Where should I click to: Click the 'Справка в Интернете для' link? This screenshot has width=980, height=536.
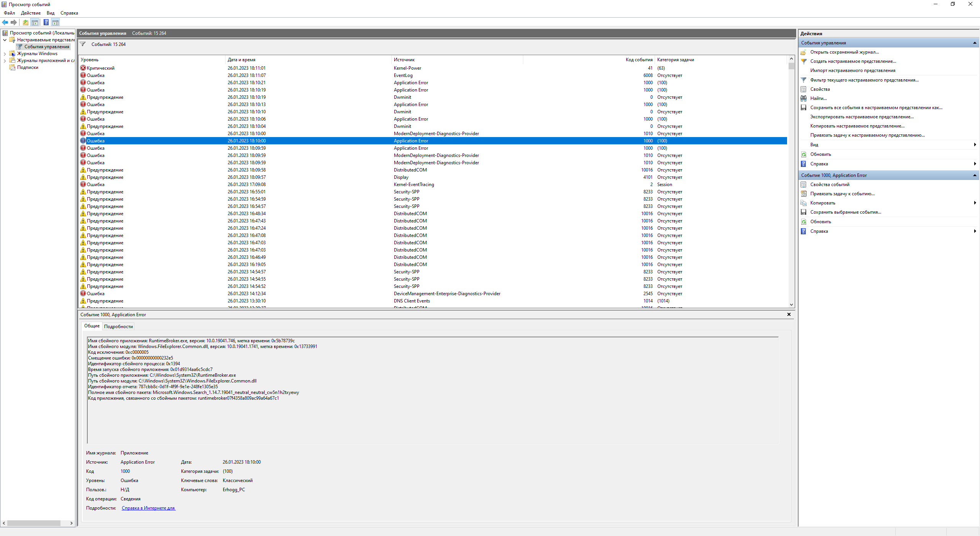(148, 508)
